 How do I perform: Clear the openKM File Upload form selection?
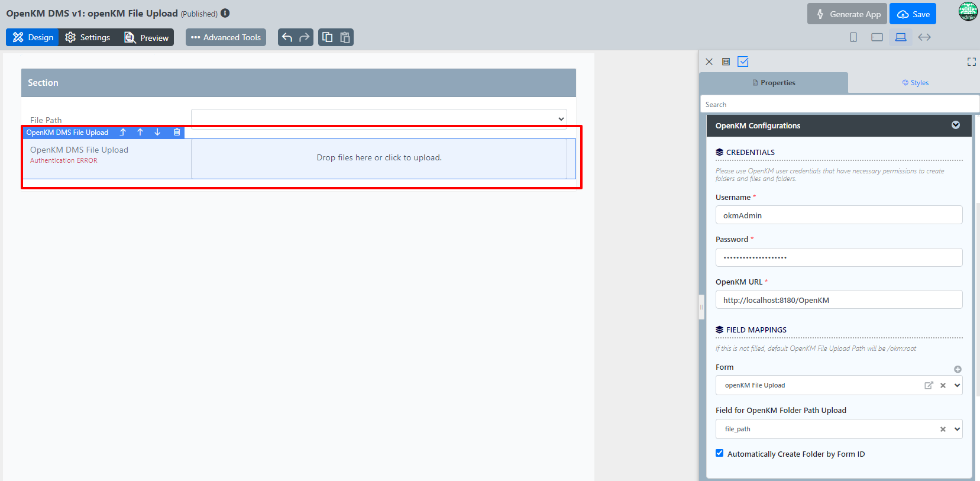[x=943, y=386]
